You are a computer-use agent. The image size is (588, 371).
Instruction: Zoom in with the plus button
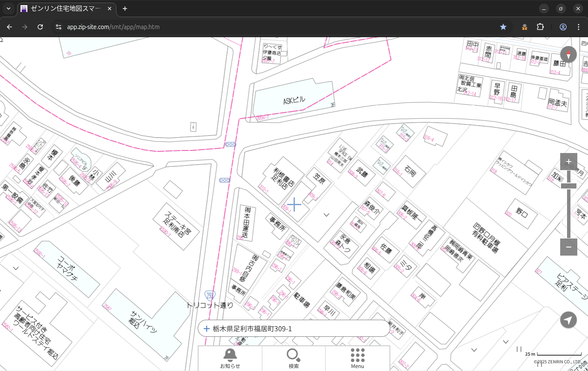coord(568,162)
